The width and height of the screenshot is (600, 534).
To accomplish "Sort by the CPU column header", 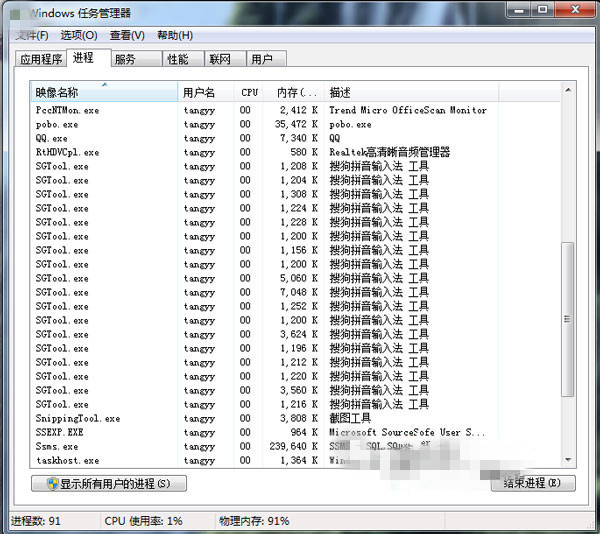I will [249, 93].
